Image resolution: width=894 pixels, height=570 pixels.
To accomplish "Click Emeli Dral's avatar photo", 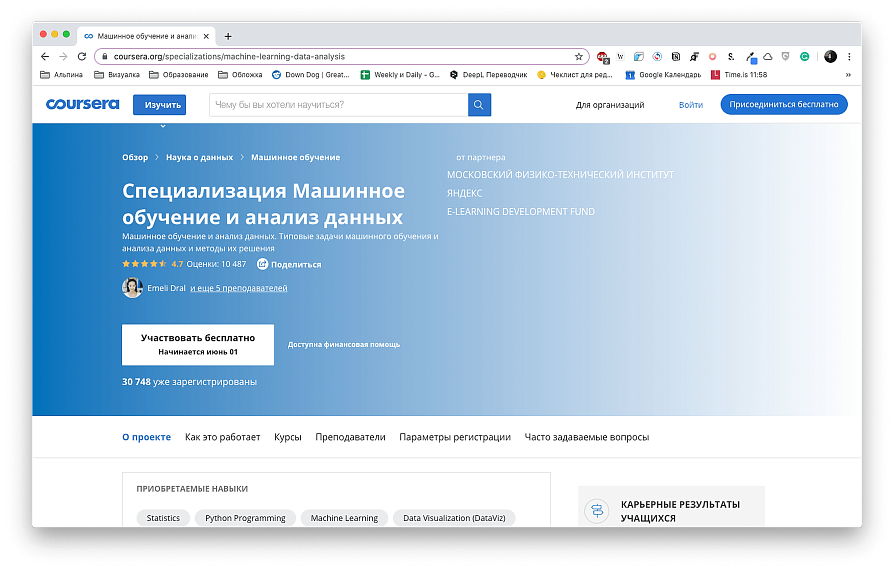I will pos(132,288).
